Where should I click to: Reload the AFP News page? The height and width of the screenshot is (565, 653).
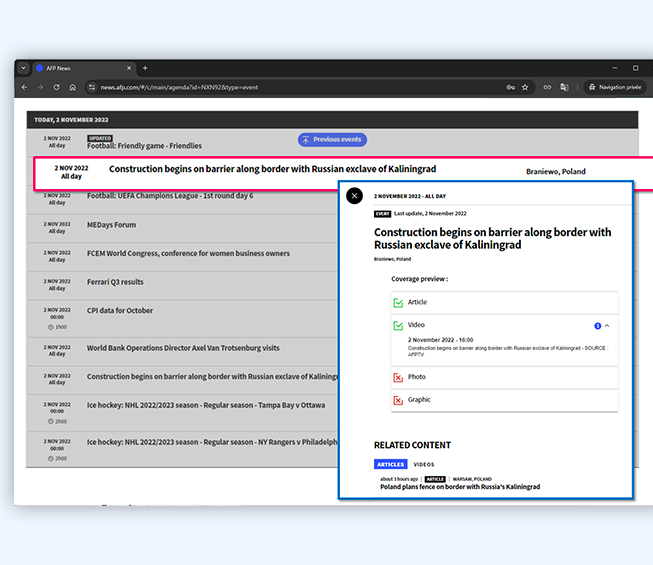56,87
